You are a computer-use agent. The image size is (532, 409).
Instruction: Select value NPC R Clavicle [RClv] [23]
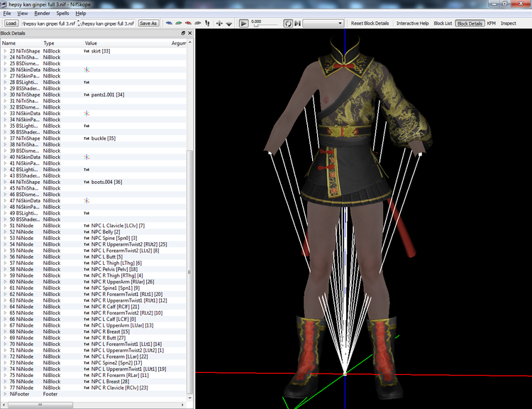[119, 388]
